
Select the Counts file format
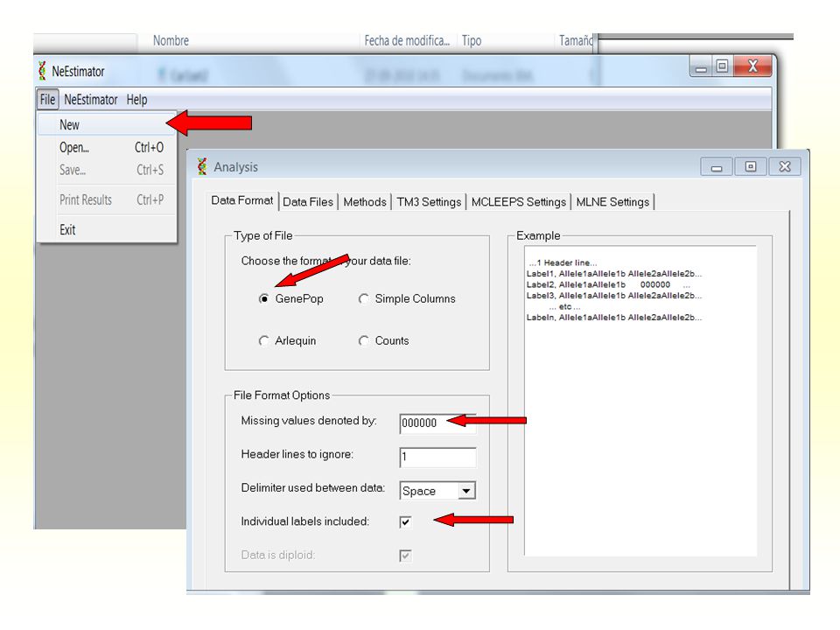(x=364, y=340)
